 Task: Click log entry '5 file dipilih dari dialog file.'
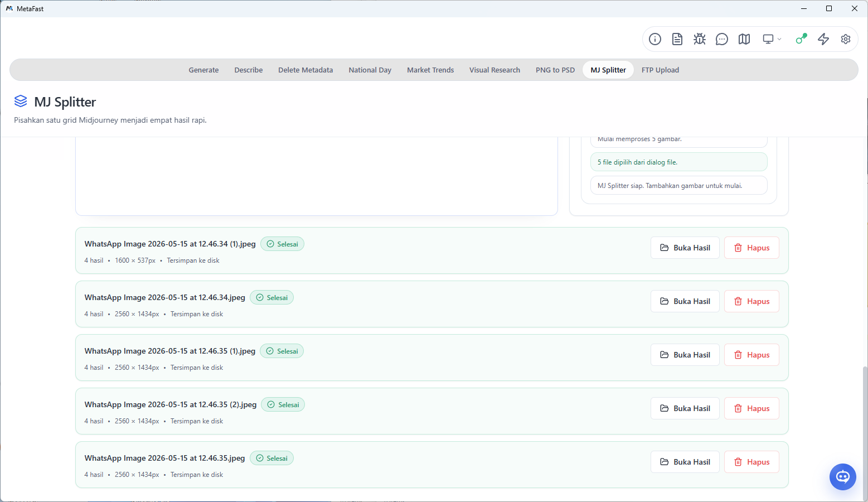tap(679, 162)
